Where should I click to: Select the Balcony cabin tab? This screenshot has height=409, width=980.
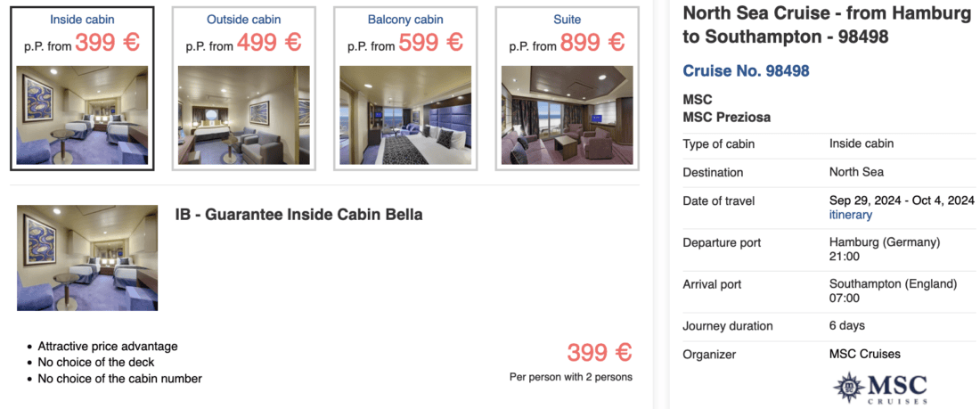(x=405, y=19)
